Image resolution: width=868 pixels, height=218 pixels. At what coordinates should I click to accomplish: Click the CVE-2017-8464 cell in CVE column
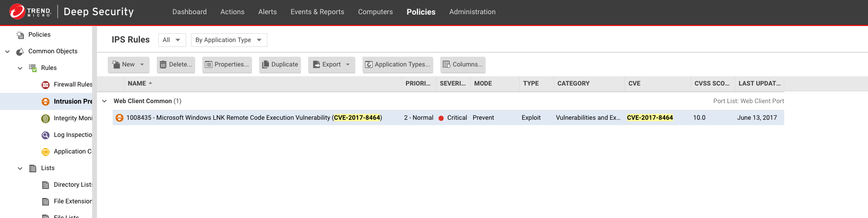point(650,118)
